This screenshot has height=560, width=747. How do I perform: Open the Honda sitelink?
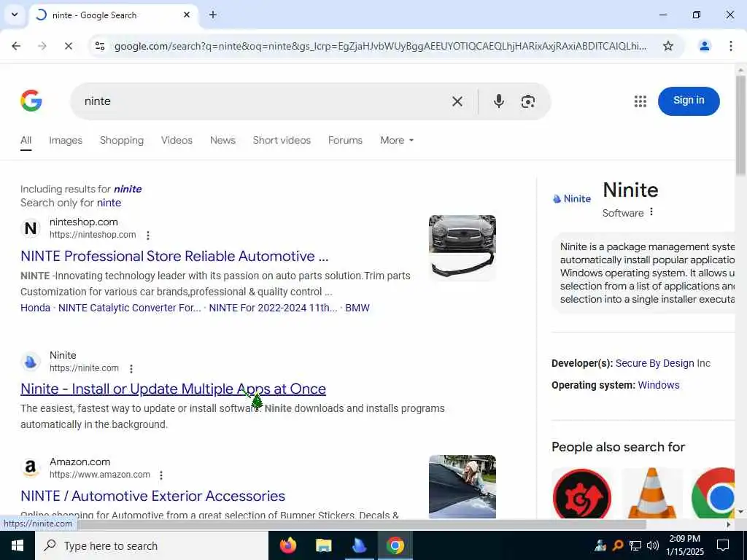click(x=35, y=308)
